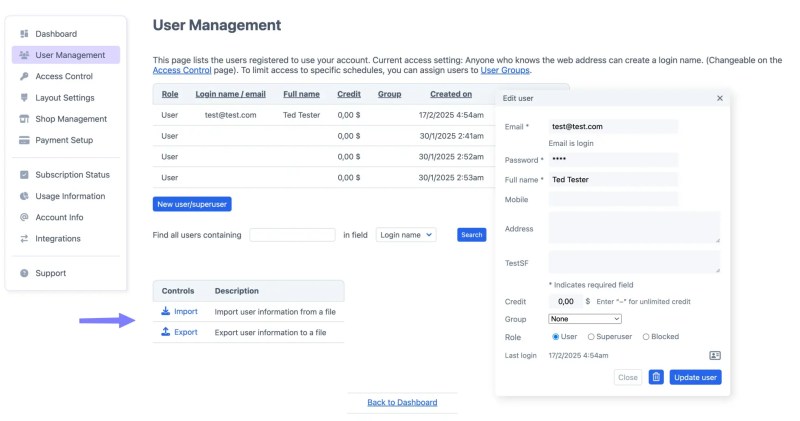Click the Export link
The width and height of the screenshot is (800, 421).
point(186,332)
